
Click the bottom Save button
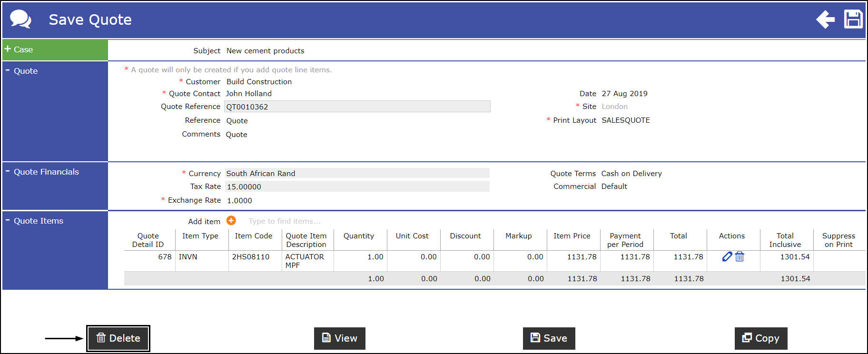coord(549,338)
